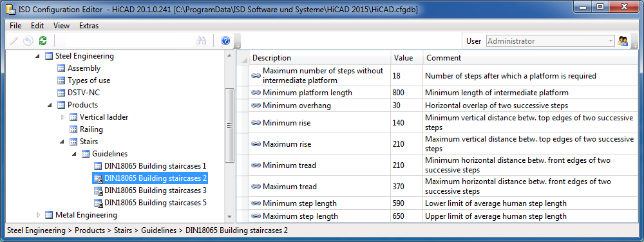644x242 pixels.
Task: Expand the Vertical ladder node
Action: click(63, 117)
